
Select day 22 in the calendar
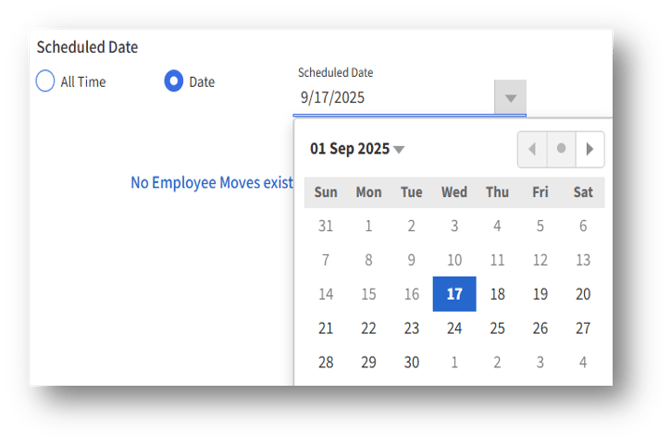(x=369, y=328)
